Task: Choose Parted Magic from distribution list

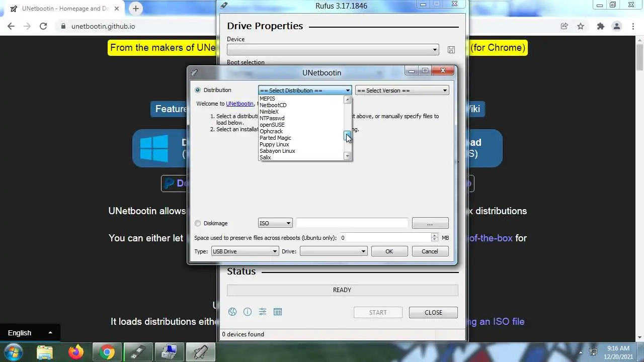Action: (301, 138)
